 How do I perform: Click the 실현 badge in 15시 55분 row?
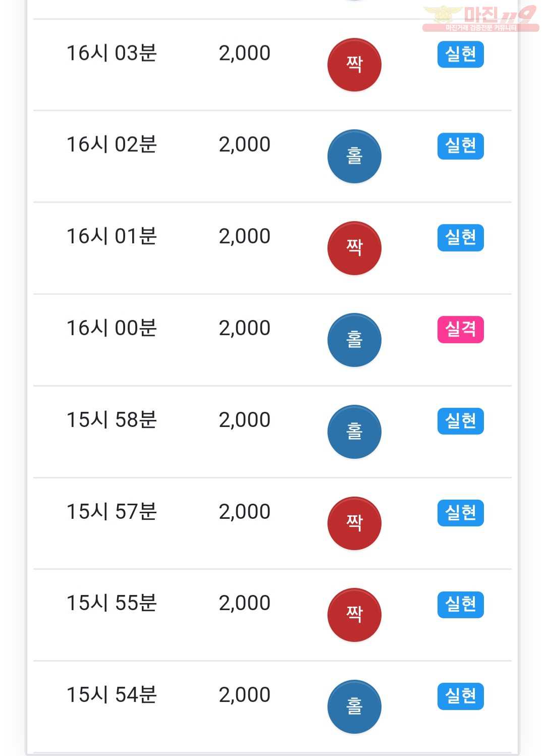point(460,605)
